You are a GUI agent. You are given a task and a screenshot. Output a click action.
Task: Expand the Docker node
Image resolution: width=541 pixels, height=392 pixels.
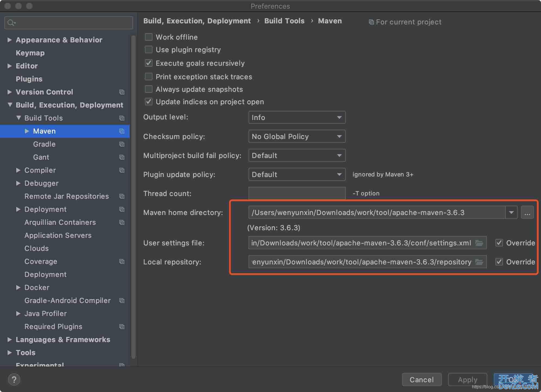click(x=18, y=287)
